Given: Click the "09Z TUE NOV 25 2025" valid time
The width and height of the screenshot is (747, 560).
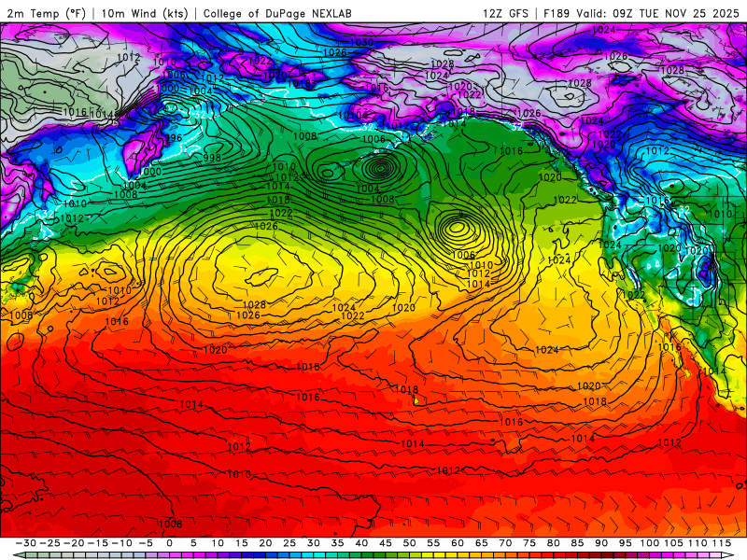Looking at the screenshot, I should coord(675,13).
